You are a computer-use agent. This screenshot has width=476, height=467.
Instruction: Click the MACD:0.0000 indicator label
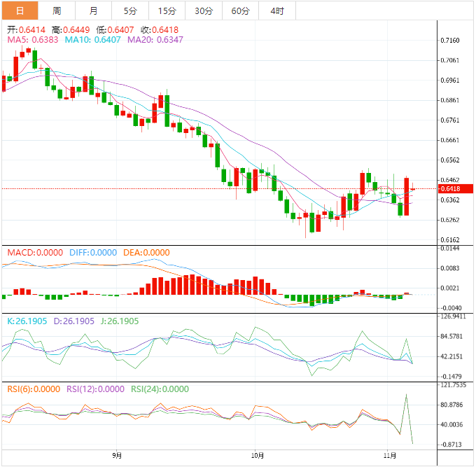tap(35, 253)
